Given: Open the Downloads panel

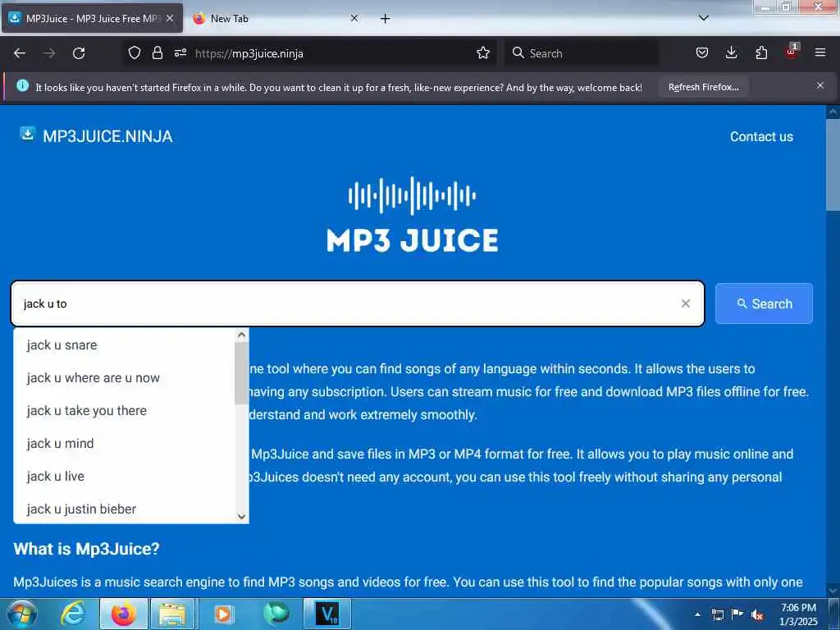Looking at the screenshot, I should (x=731, y=53).
